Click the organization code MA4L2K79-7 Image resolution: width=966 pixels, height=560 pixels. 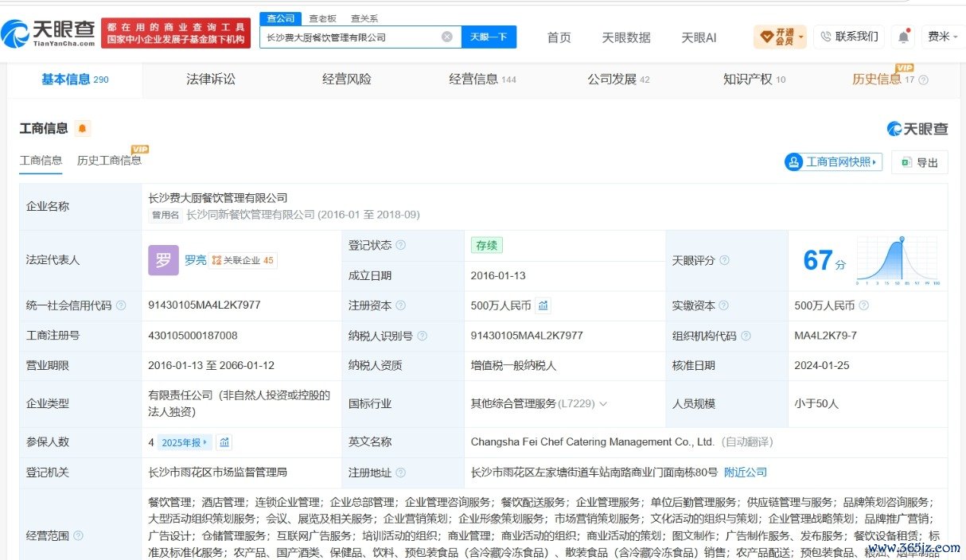pos(825,336)
